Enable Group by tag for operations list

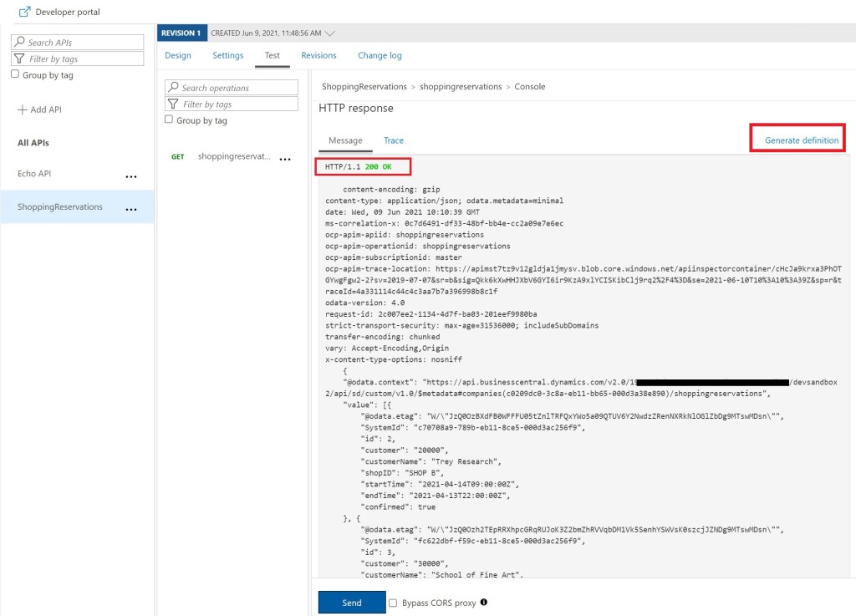[x=170, y=120]
